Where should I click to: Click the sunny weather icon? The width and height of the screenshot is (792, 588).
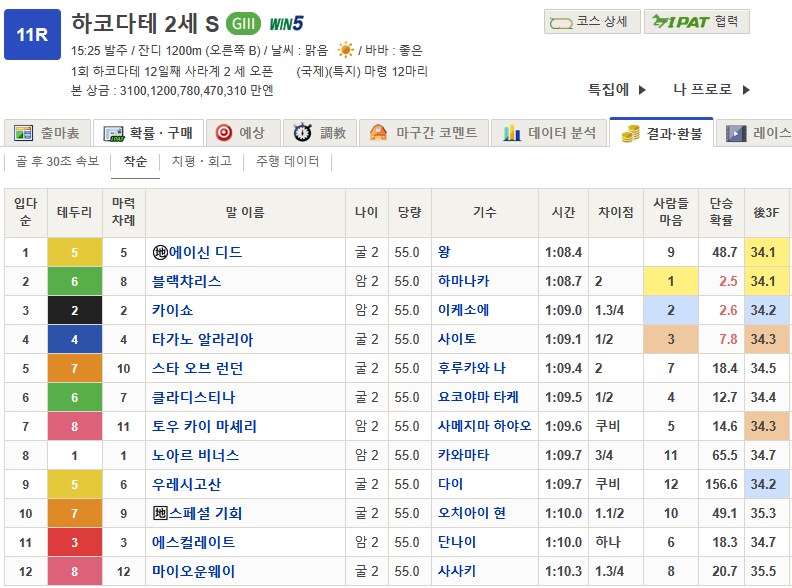coord(345,50)
